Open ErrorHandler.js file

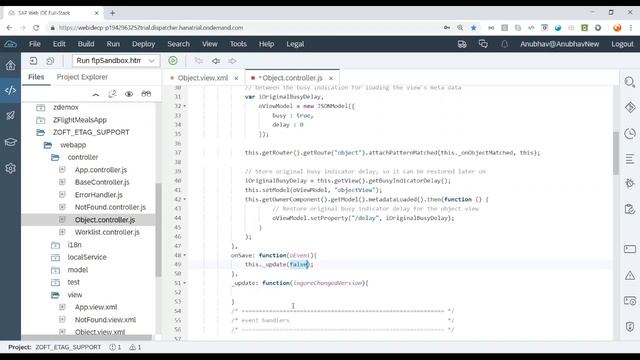click(98, 195)
